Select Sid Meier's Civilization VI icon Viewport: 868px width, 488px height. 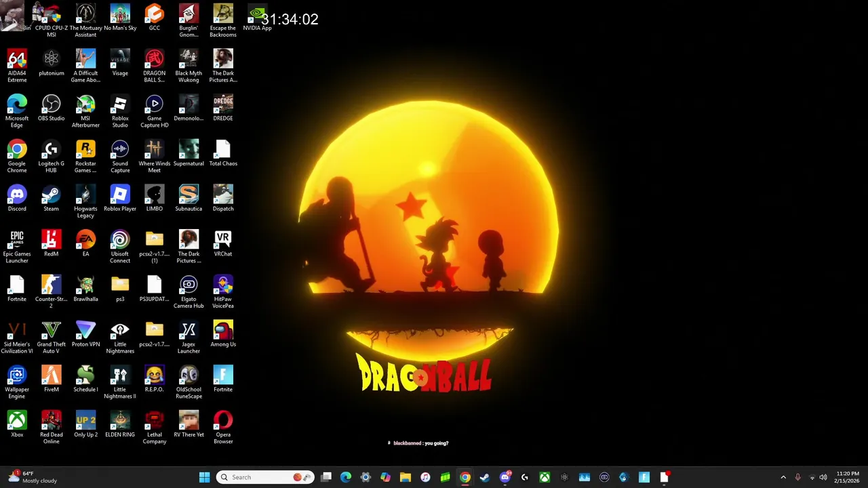17,337
